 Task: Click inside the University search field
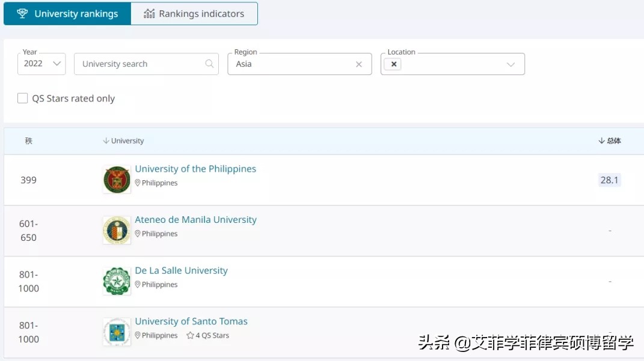[x=138, y=64]
